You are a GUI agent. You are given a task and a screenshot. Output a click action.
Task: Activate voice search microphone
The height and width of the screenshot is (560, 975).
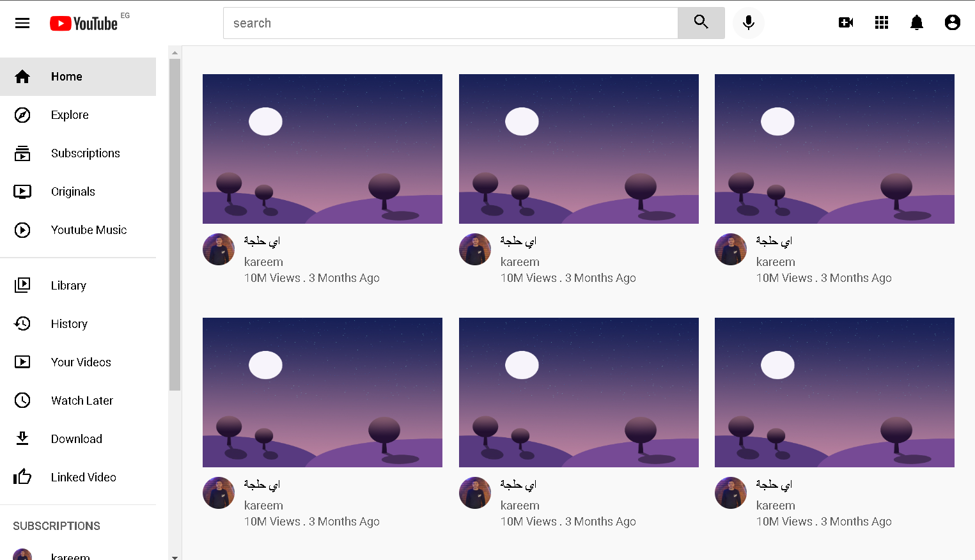[x=749, y=23]
